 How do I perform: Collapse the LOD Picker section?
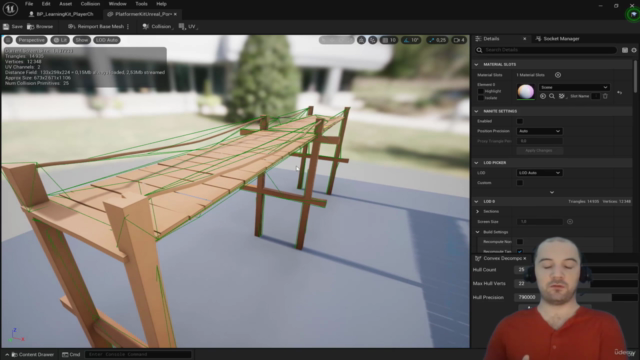pyautogui.click(x=476, y=162)
